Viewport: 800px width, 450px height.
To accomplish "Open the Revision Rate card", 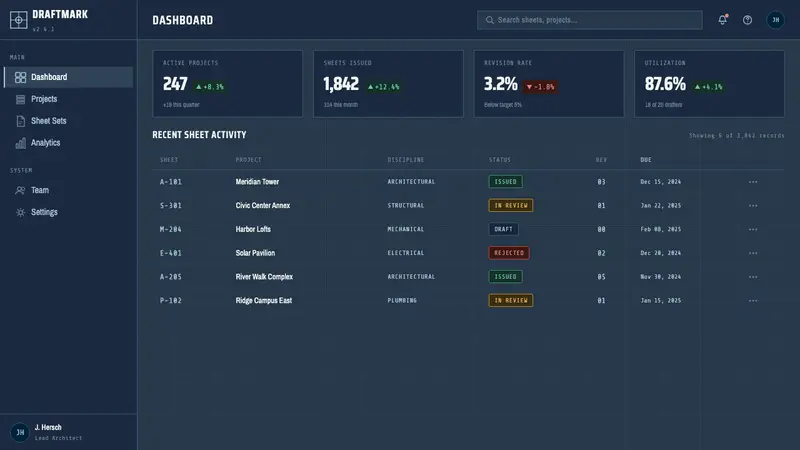I will tap(549, 84).
